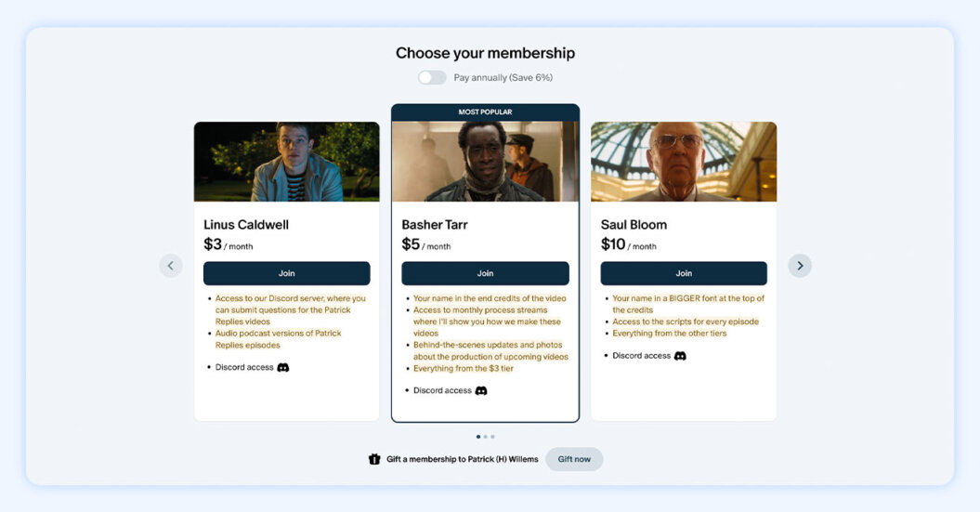Open the Basher Tarr tier image

tap(485, 162)
